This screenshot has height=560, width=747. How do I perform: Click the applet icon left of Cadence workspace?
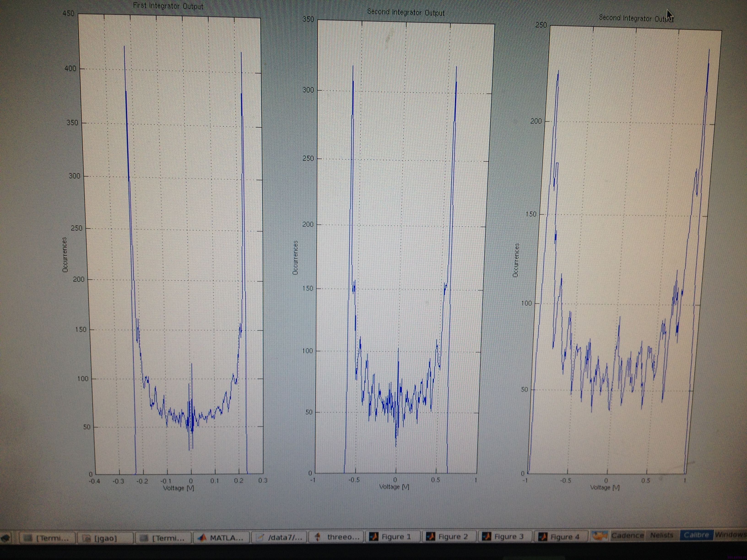point(599,535)
